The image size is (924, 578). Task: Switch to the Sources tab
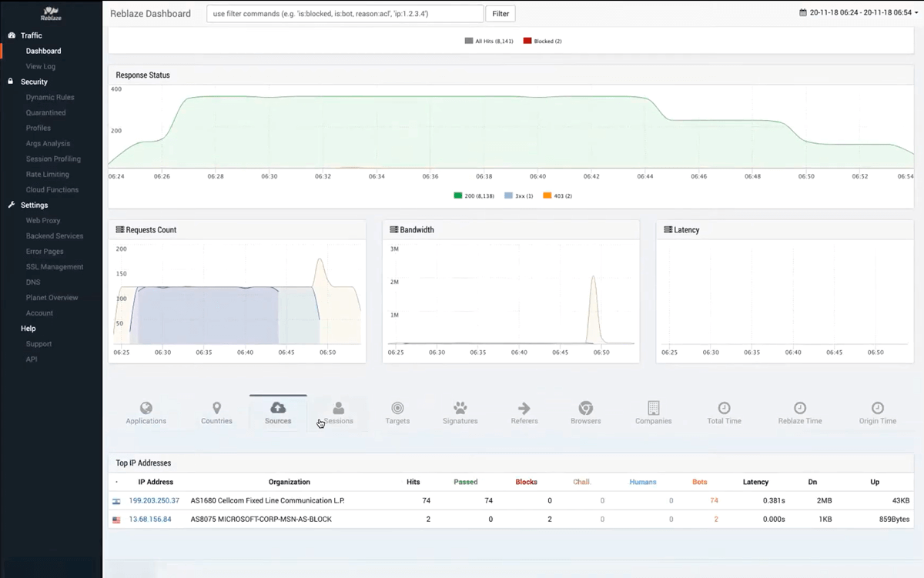[x=278, y=412]
